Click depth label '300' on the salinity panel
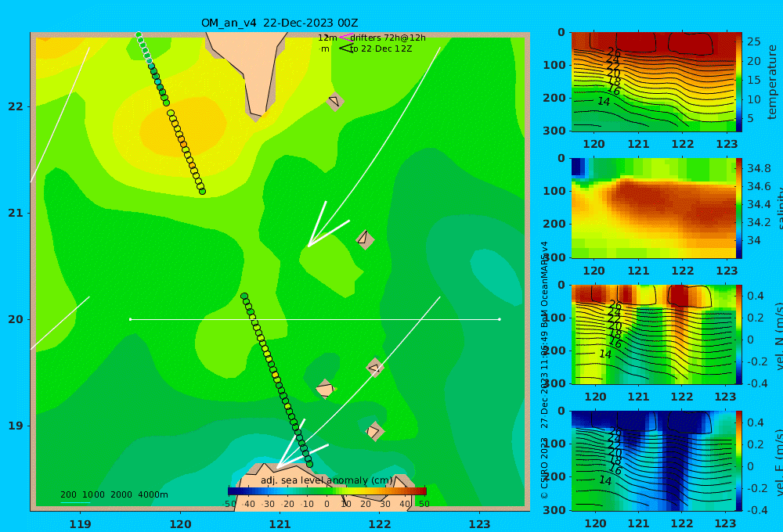 pyautogui.click(x=554, y=257)
